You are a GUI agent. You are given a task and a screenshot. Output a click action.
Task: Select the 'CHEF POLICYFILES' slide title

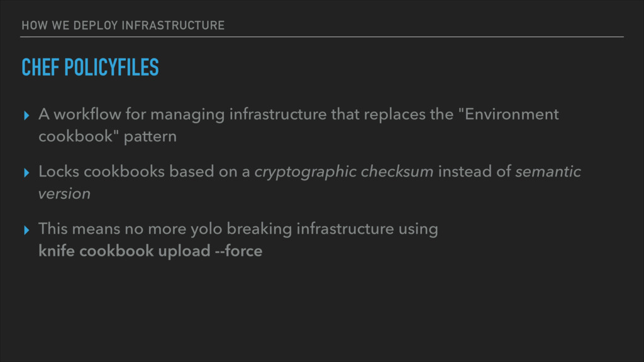pos(90,67)
